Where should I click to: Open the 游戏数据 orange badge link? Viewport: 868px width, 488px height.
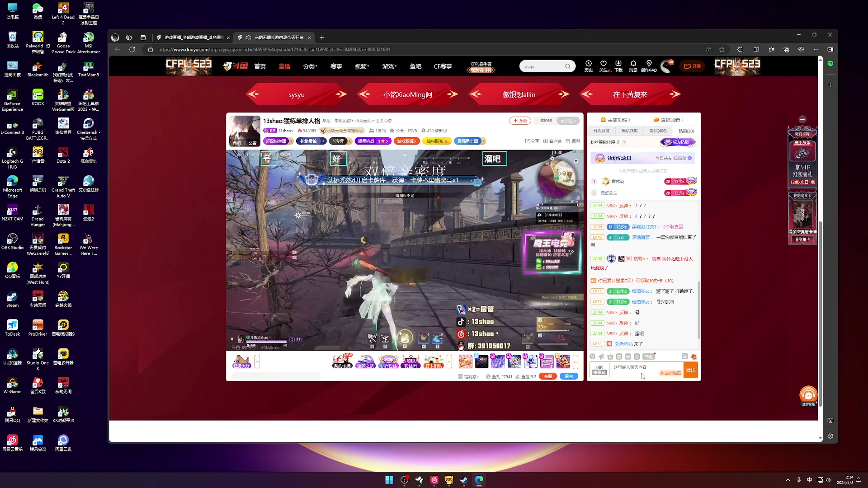(x=406, y=141)
